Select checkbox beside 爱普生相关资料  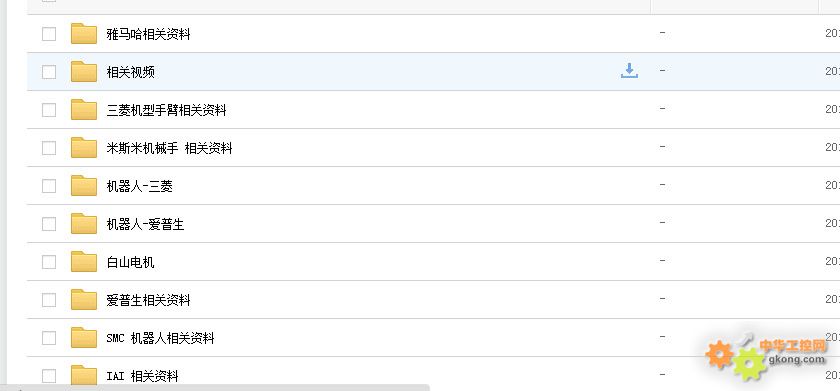(x=49, y=300)
